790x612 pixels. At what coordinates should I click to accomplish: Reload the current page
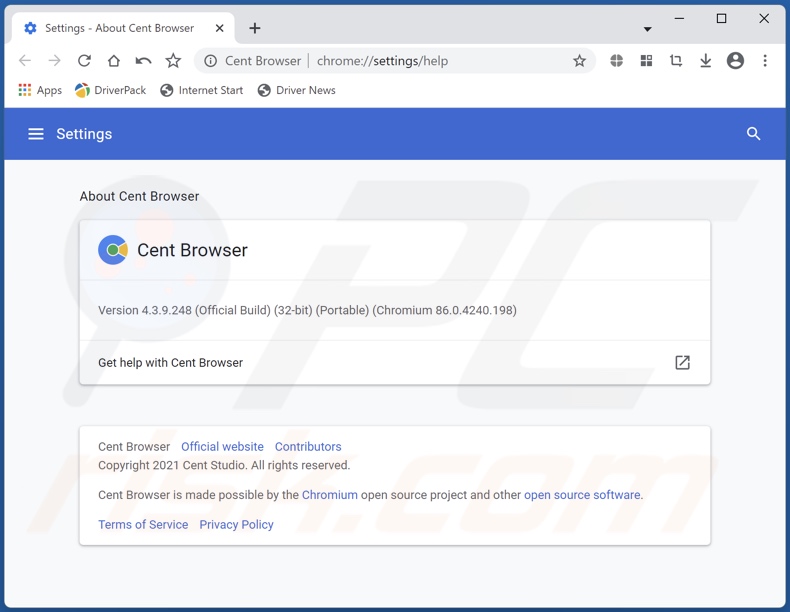(x=84, y=61)
